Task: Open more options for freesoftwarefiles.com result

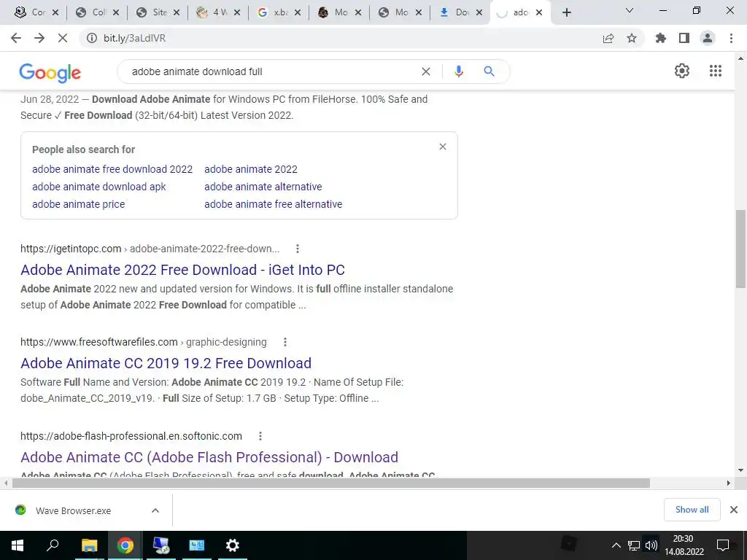Action: pos(285,342)
